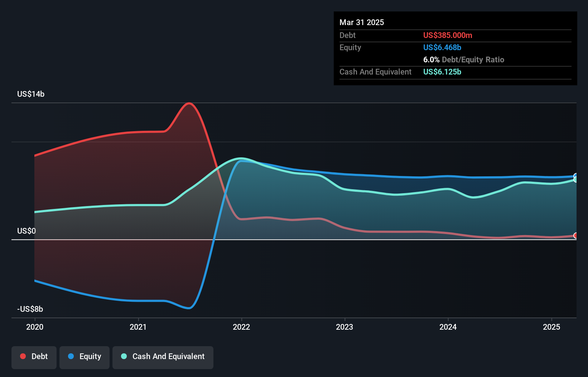The image size is (588, 377).
Task: Click the US$0 y-axis label
Action: click(26, 231)
